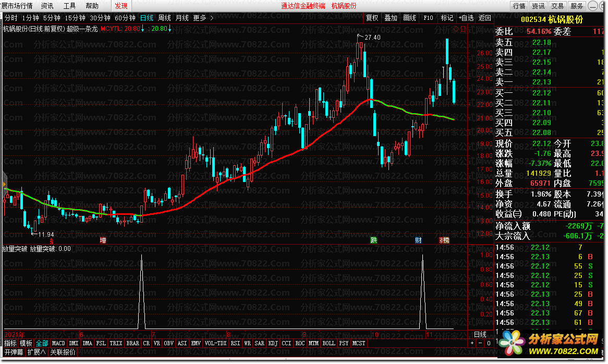Viewport: 608px width, 364px height.
Task: Select the OBV indicator
Action: 168,343
